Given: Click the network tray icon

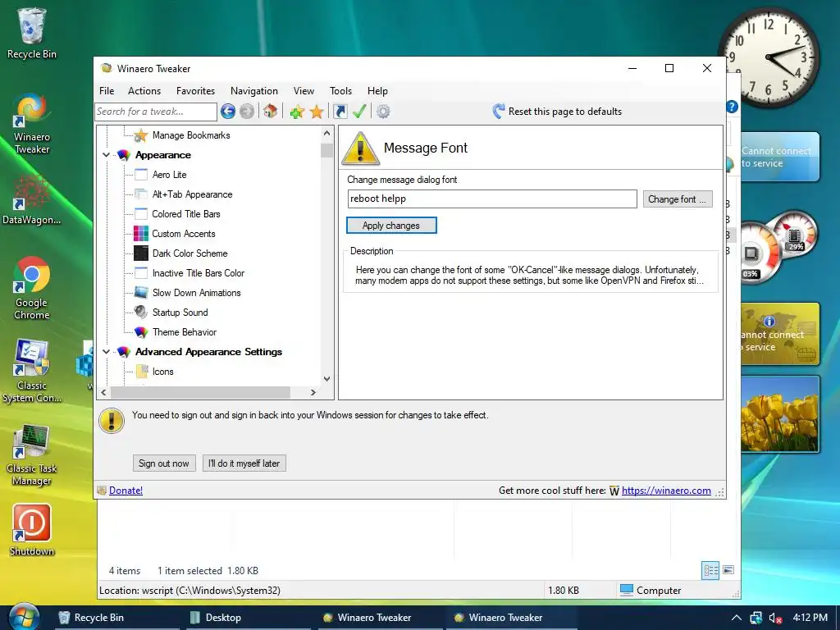Looking at the screenshot, I should (x=756, y=618).
